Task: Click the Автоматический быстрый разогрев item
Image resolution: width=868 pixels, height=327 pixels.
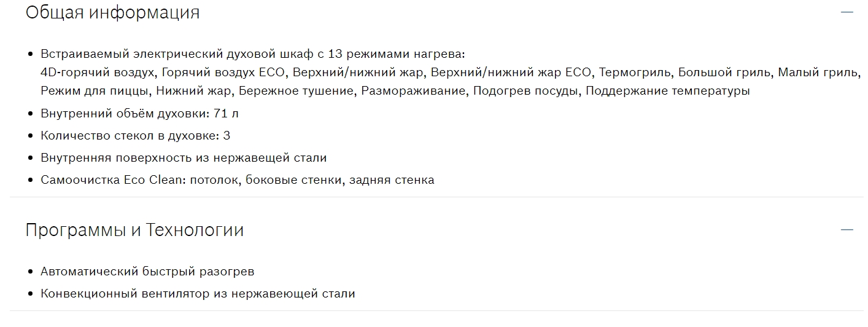Action: pos(147,271)
